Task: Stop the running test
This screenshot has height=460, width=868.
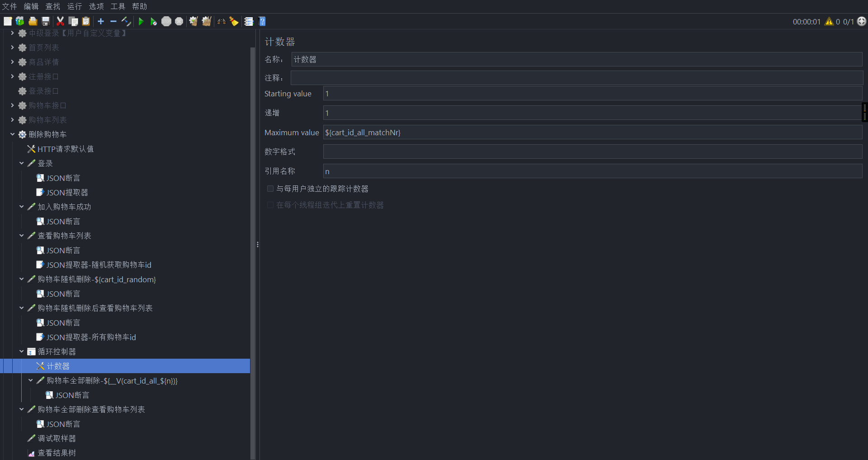Action: point(166,21)
